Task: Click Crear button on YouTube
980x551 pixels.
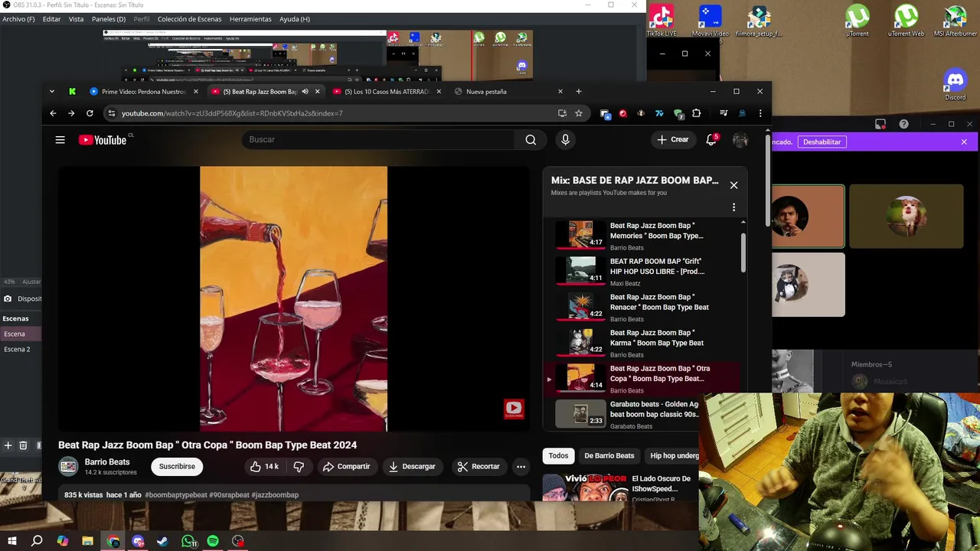Action: (673, 139)
